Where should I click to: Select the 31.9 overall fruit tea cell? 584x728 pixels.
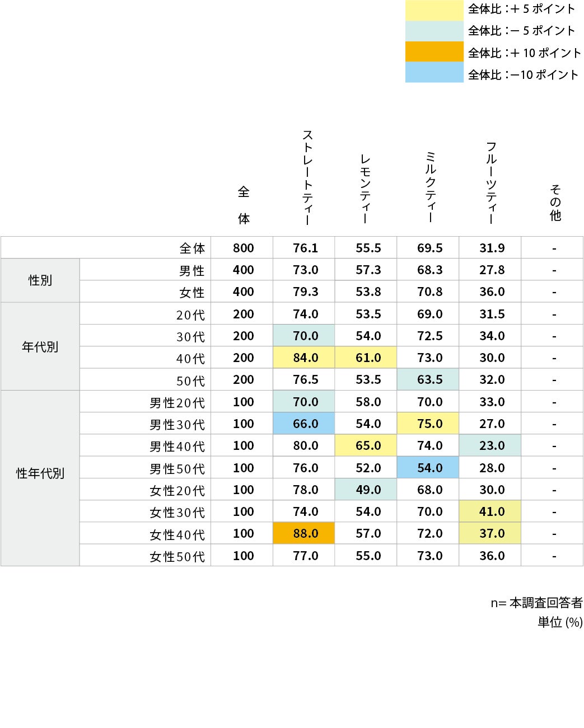click(x=490, y=247)
